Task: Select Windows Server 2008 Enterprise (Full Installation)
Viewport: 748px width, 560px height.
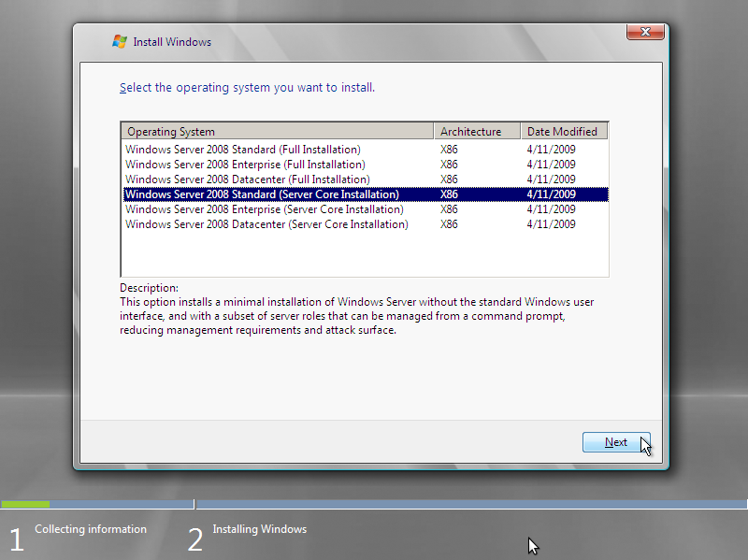Action: click(x=246, y=164)
